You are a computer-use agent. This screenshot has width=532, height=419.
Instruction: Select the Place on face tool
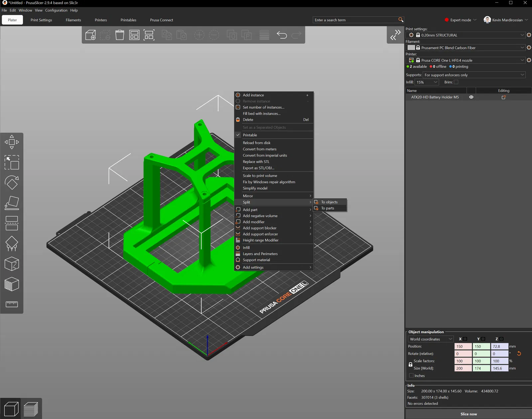pyautogui.click(x=12, y=203)
